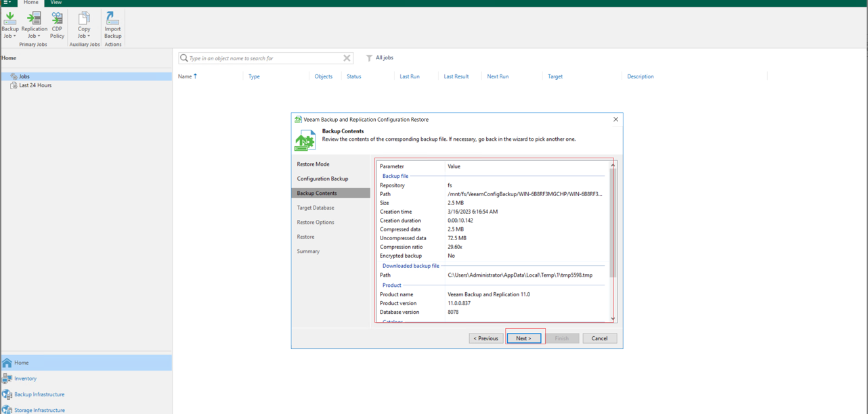
Task: Go to Backup Infrastructure view
Action: (x=39, y=394)
